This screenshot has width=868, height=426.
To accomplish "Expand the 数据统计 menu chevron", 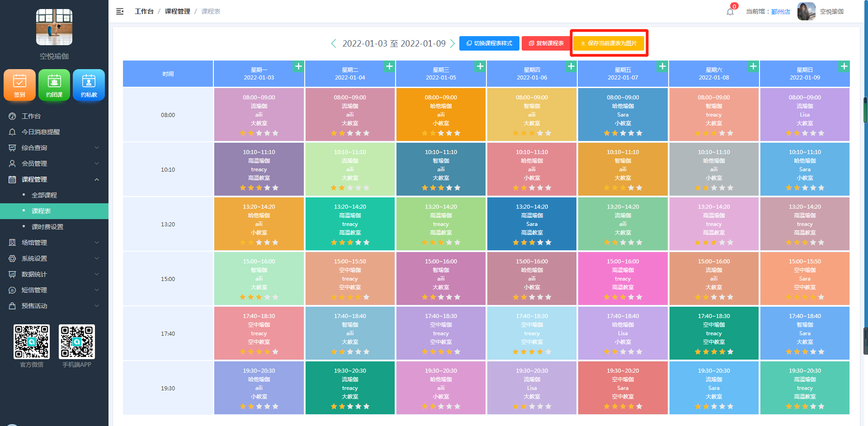I will (x=97, y=274).
